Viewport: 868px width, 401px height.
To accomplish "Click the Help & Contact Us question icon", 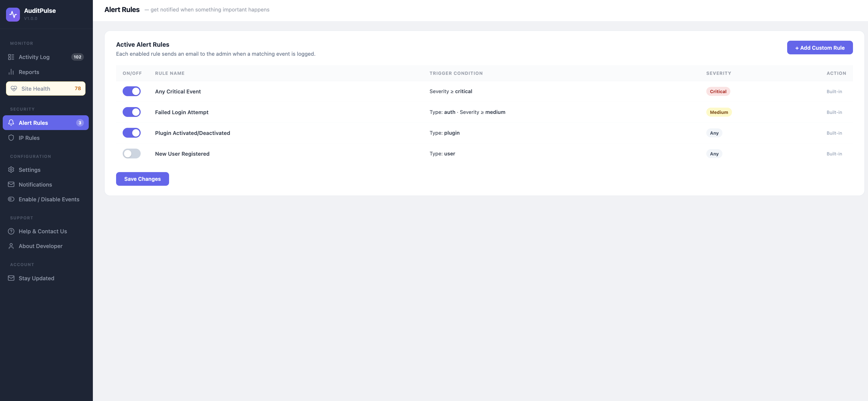I will point(11,231).
